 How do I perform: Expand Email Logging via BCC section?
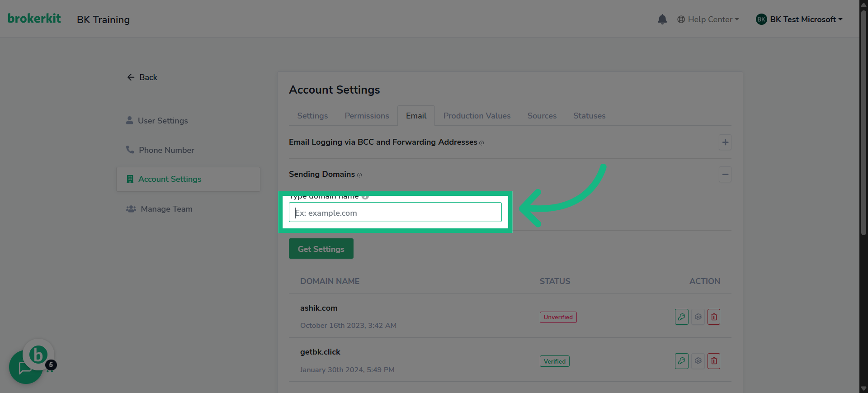[x=725, y=142]
